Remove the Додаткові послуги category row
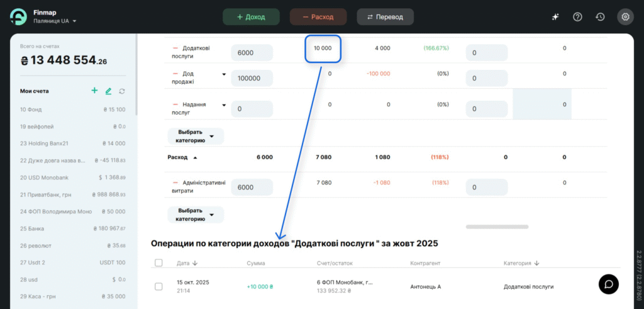 pyautogui.click(x=175, y=48)
